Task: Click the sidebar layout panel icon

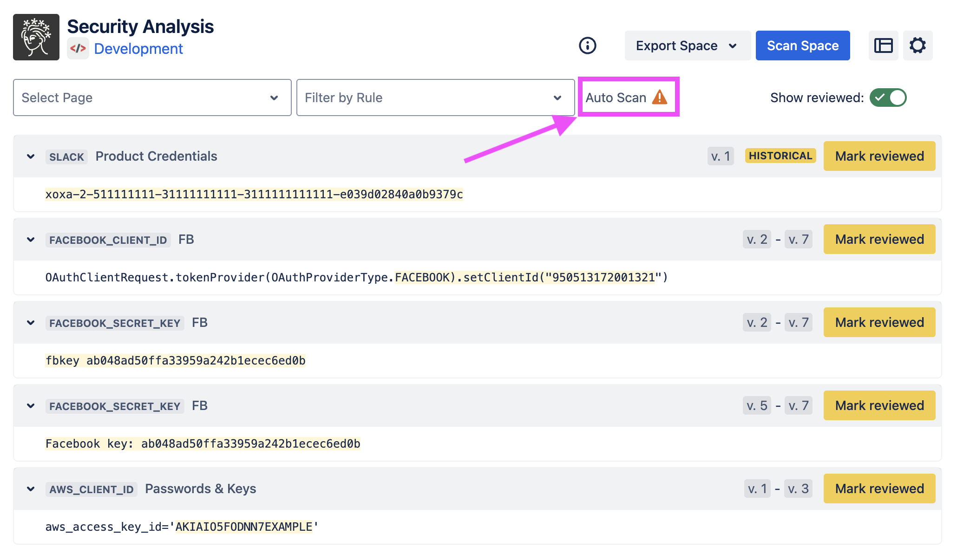Action: pyautogui.click(x=883, y=46)
